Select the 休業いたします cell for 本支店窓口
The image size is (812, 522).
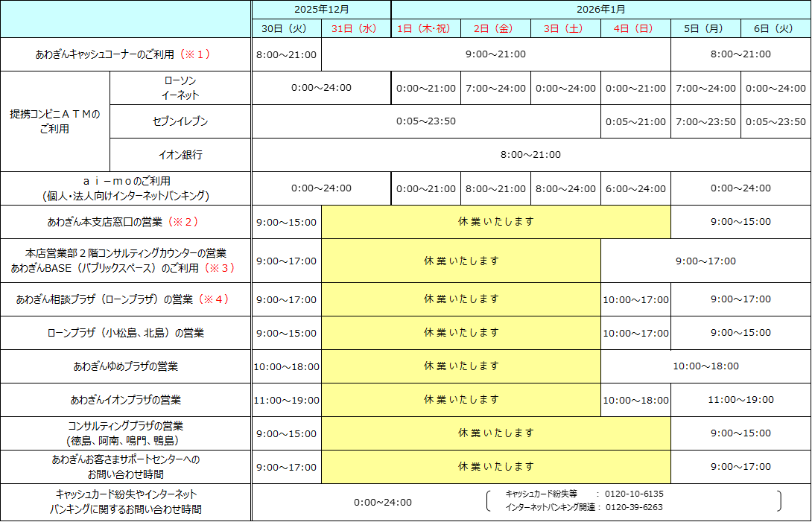[x=496, y=221]
